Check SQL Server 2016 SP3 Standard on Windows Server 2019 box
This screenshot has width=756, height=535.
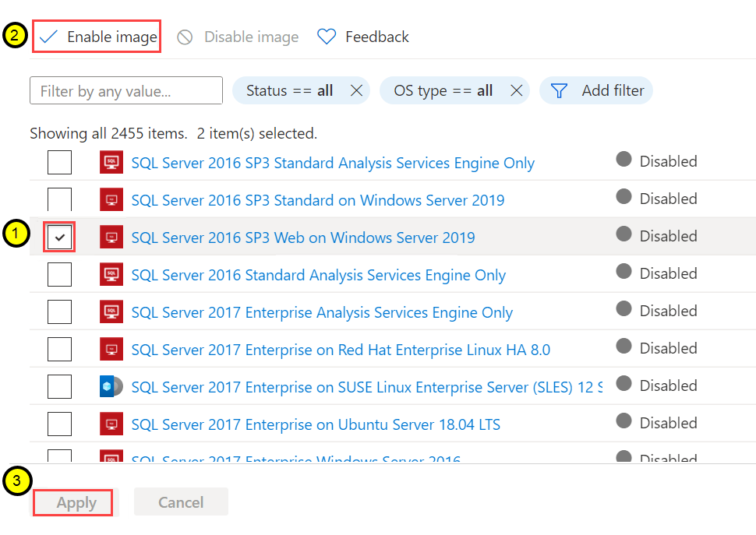tap(59, 199)
